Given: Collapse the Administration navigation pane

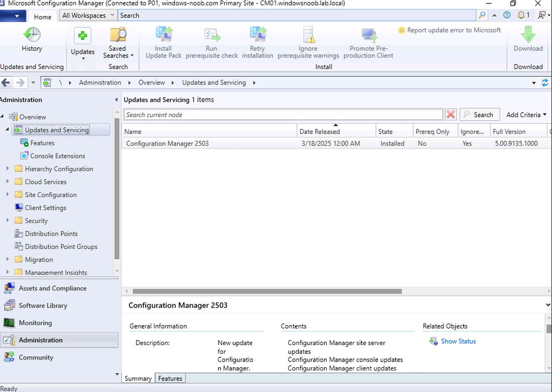Looking at the screenshot, I should click(116, 100).
